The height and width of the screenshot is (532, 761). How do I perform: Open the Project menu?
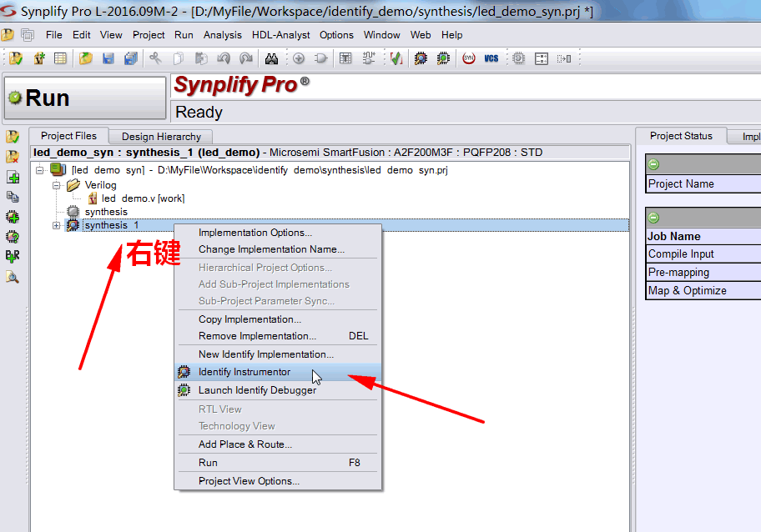tap(149, 35)
